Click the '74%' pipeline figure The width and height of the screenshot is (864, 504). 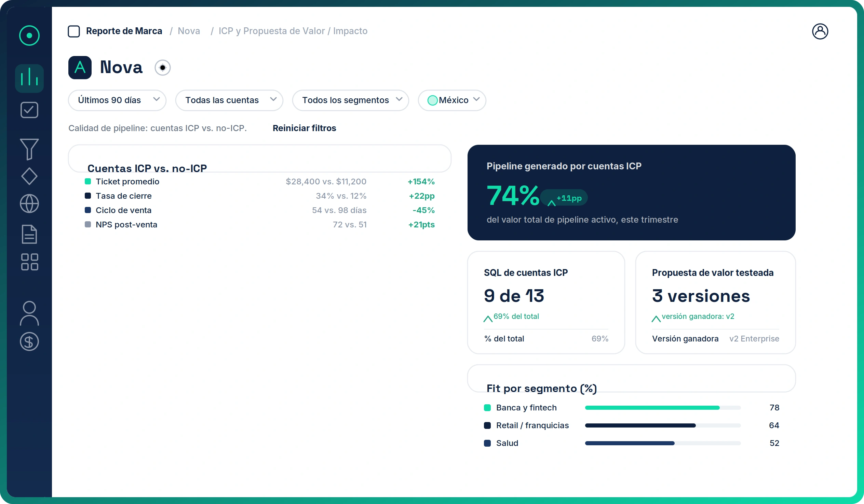(x=513, y=196)
